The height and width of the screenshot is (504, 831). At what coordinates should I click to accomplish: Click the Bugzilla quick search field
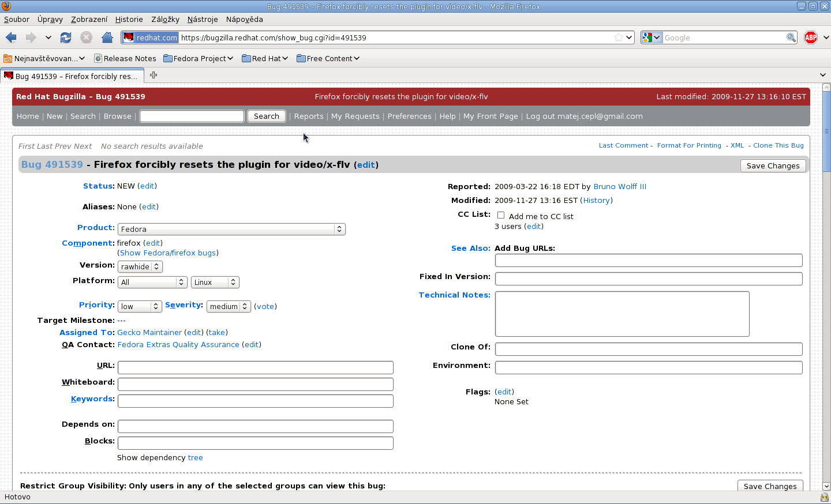point(192,116)
